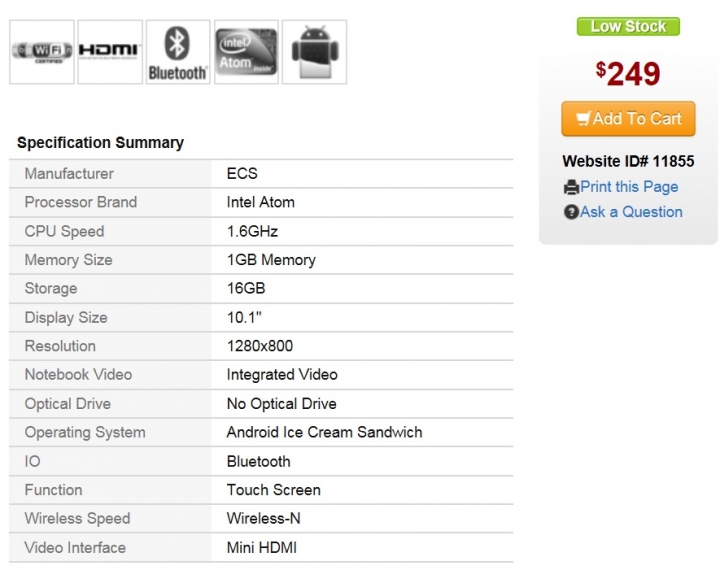
Task: Click the $249 price text
Action: point(628,73)
